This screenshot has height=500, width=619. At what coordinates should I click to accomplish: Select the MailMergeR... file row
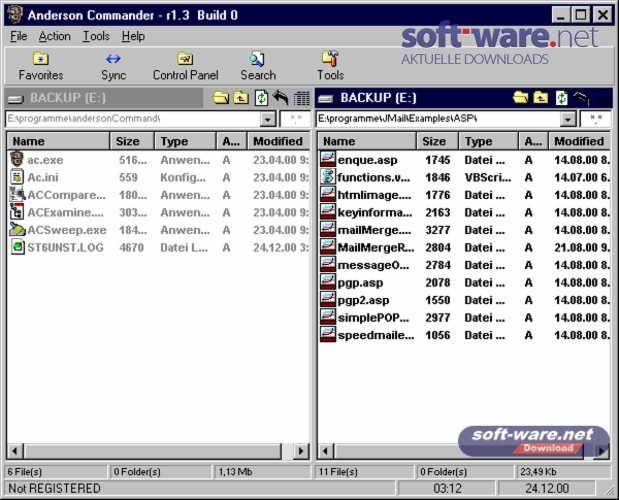pos(464,247)
